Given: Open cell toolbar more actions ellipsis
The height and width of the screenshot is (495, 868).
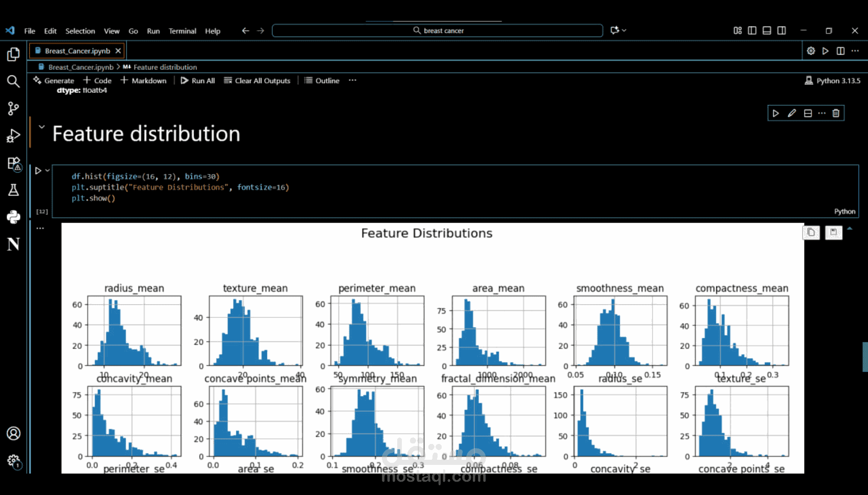Looking at the screenshot, I should click(x=822, y=113).
